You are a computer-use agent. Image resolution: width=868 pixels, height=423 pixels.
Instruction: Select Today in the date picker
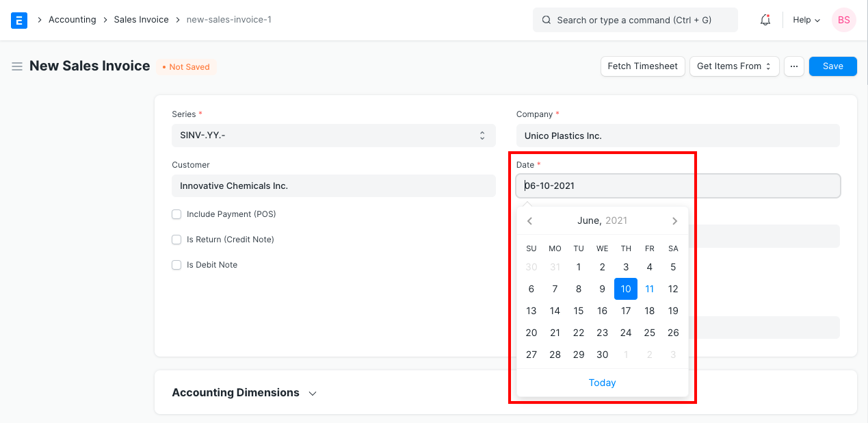602,383
